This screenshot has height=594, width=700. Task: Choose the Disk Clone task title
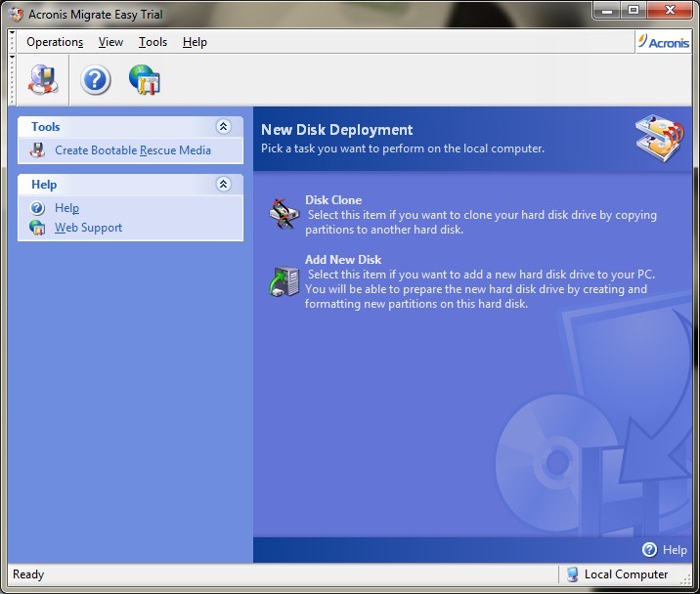(x=333, y=200)
